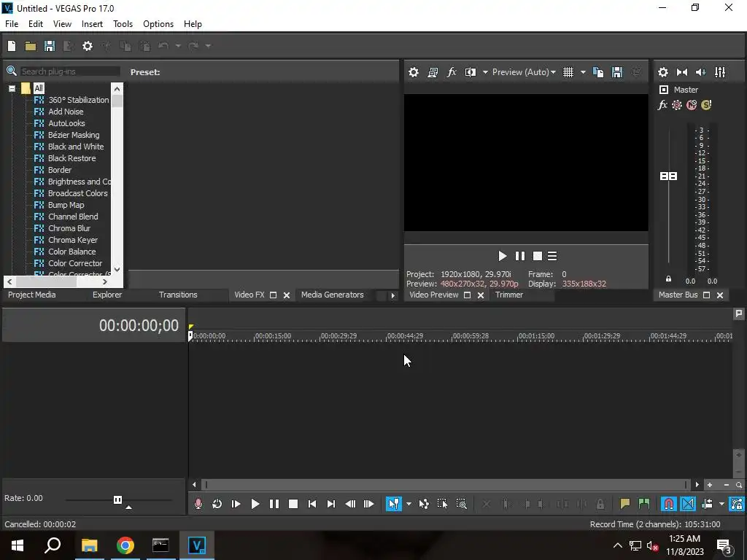Select Black and White effect
The height and width of the screenshot is (560, 747).
[76, 147]
